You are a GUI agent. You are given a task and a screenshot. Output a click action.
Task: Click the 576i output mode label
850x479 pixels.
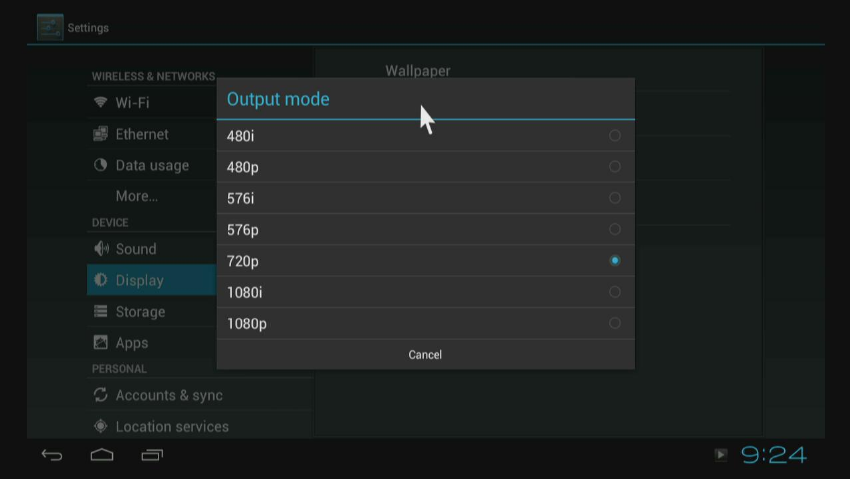[x=240, y=198]
